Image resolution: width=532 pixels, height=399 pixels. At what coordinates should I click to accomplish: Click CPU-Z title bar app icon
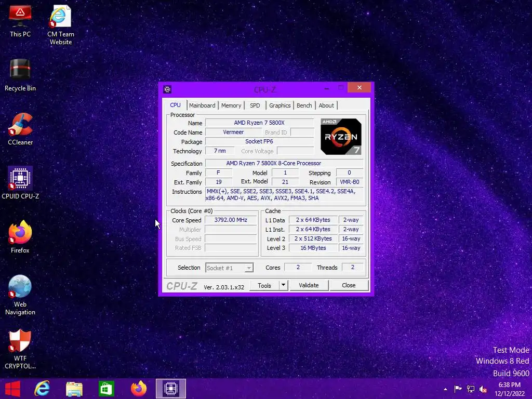[x=167, y=89]
